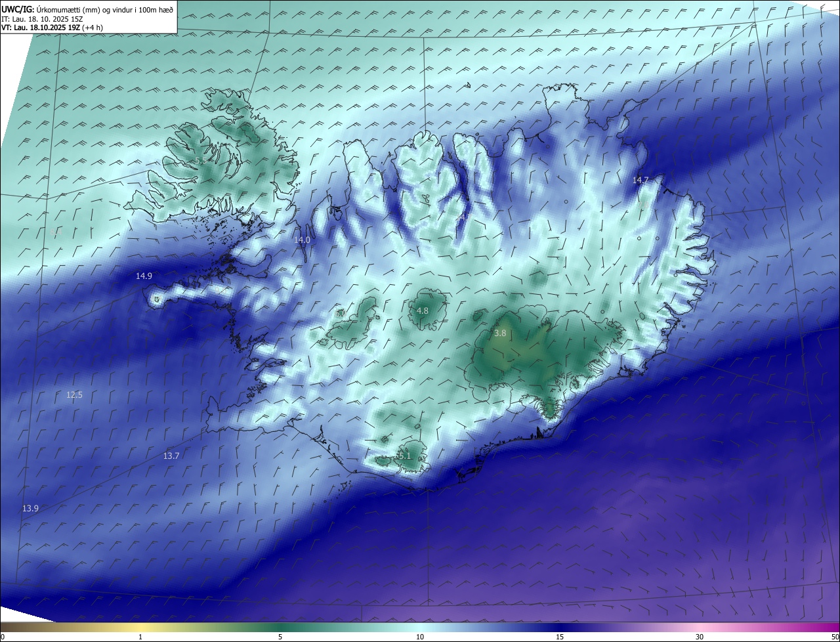The height and width of the screenshot is (642, 840).
Task: Click the 13.9 value label in the southwest
Action: [30, 509]
